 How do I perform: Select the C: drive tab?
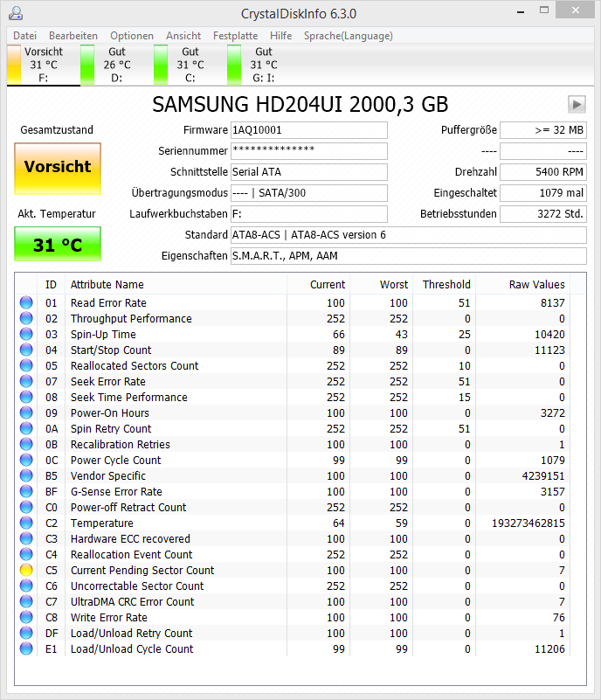(x=190, y=65)
